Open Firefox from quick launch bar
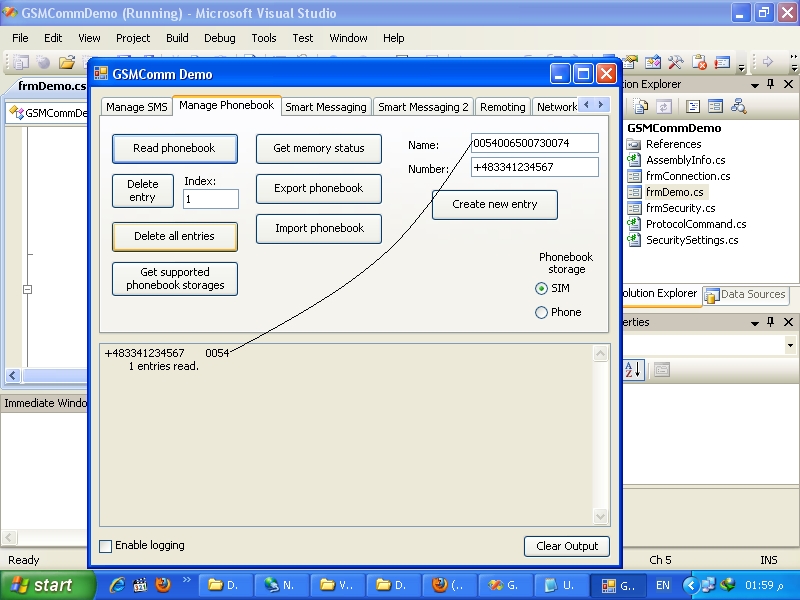The image size is (800, 600). tap(163, 584)
